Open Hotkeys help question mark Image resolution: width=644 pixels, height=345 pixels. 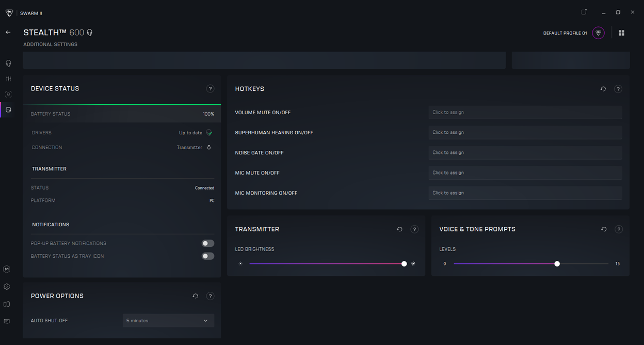tap(618, 89)
